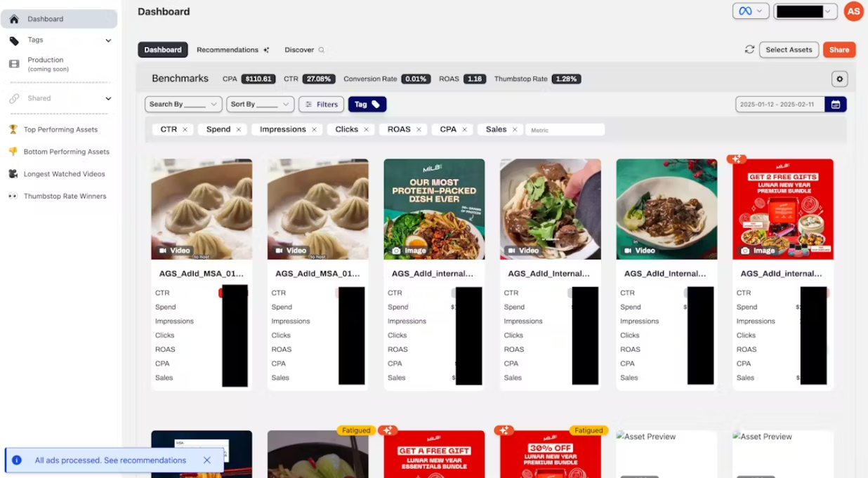Viewport: 868px width, 478px height.
Task: Click the CTR benchmark value 27.08%
Action: click(319, 79)
